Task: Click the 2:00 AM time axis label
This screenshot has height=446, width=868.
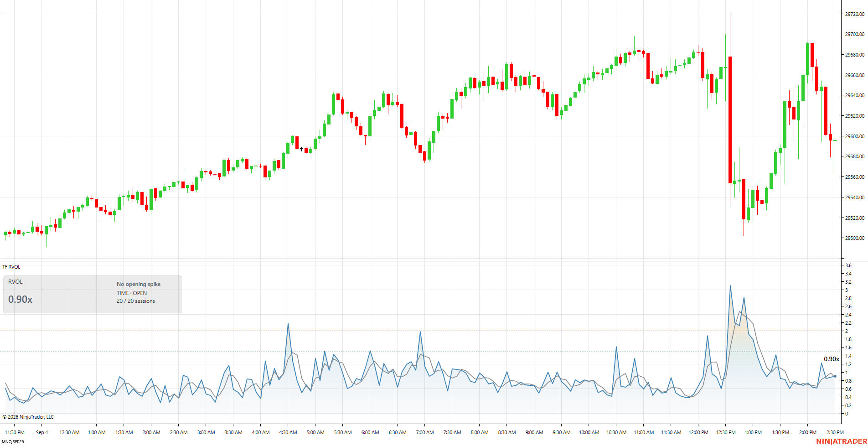Action: tap(151, 432)
